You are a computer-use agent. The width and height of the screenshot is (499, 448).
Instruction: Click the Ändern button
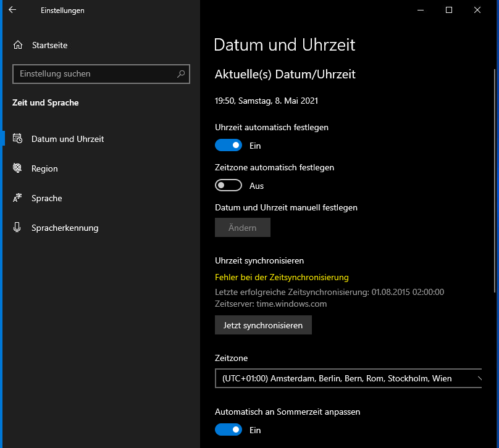(243, 227)
